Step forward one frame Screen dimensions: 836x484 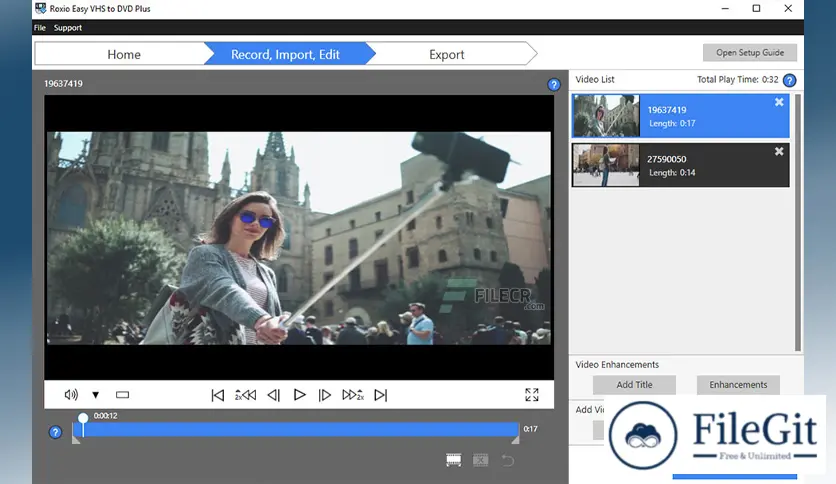click(325, 395)
